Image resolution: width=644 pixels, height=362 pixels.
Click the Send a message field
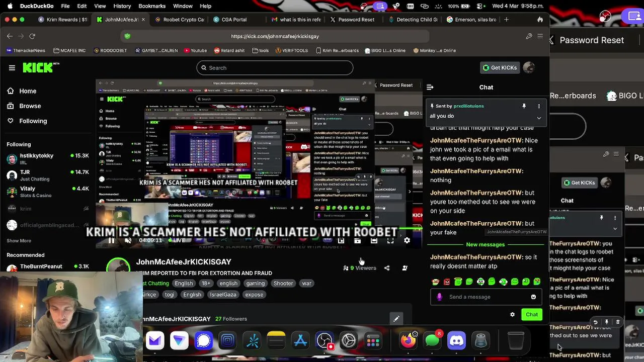[486, 297]
